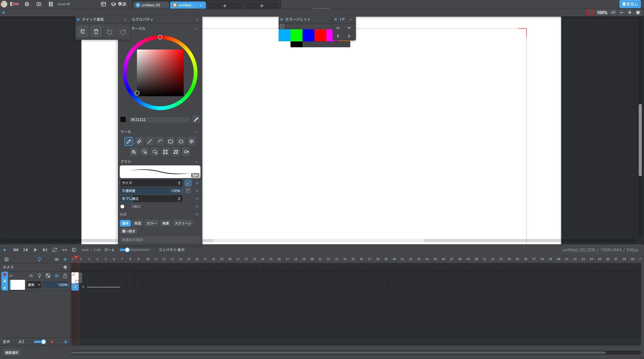
Task: Choose the Fill bucket tool
Action: point(134,152)
